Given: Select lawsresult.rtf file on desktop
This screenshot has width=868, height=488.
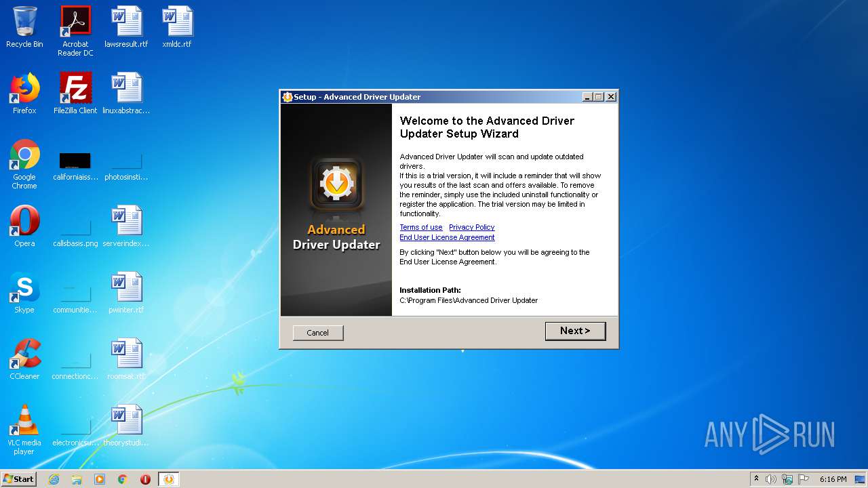Looking at the screenshot, I should tap(126, 27).
